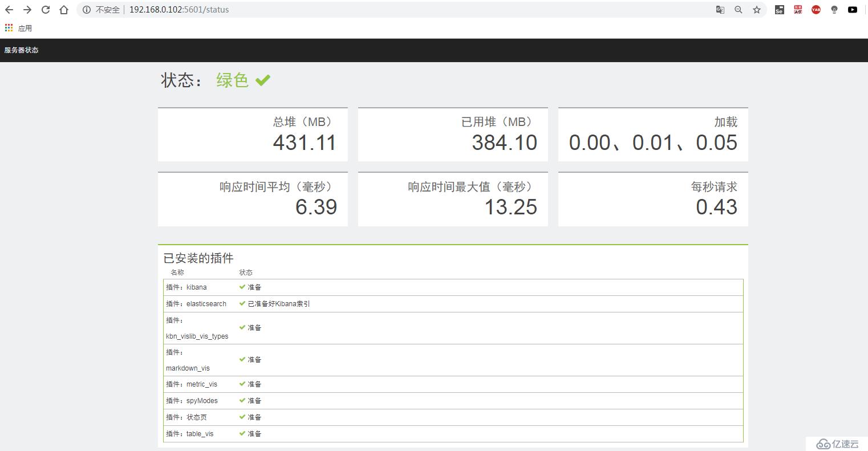Open the Selenium IDE extension

780,10
